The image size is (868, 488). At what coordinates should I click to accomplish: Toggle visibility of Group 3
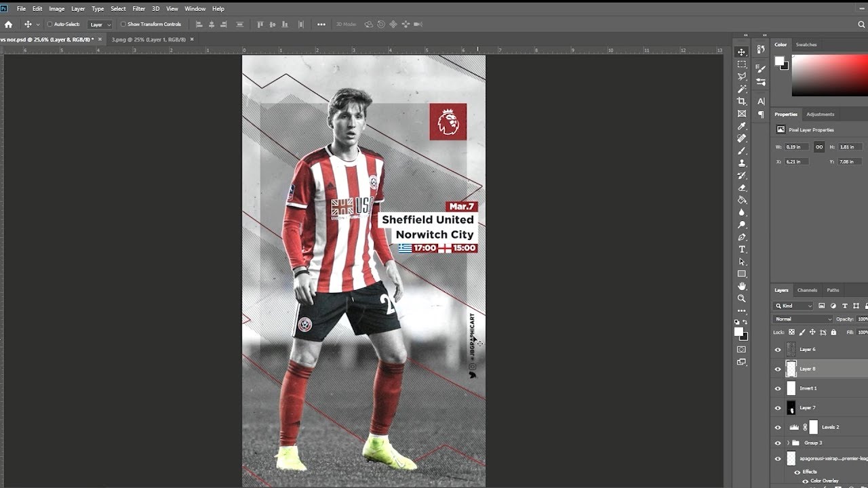click(x=778, y=443)
